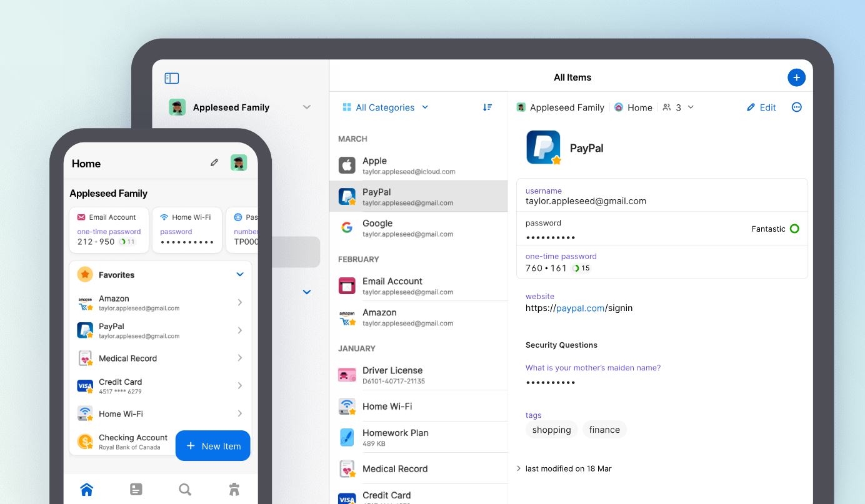
Task: Click the password field in PayPal details
Action: (x=662, y=229)
